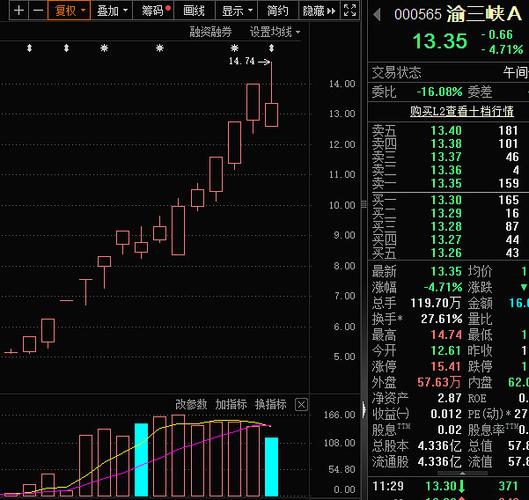Click 换手 value 27.61%
This screenshot has height=500, width=529.
[x=442, y=319]
